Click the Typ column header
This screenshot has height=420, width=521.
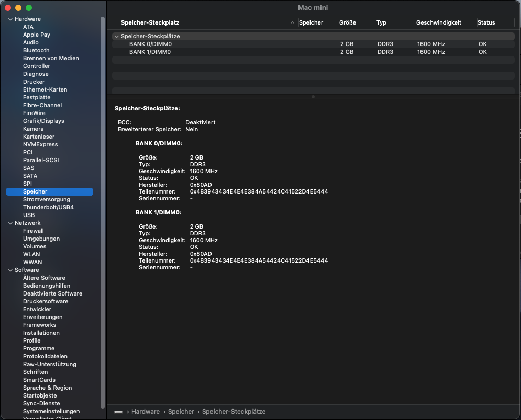pyautogui.click(x=381, y=23)
